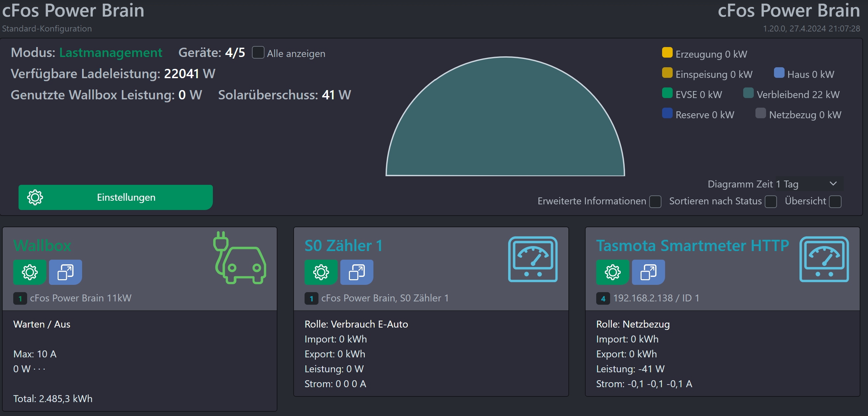This screenshot has height=416, width=868.
Task: Click the version text 1.20.0 timestamp
Action: pyautogui.click(x=811, y=29)
